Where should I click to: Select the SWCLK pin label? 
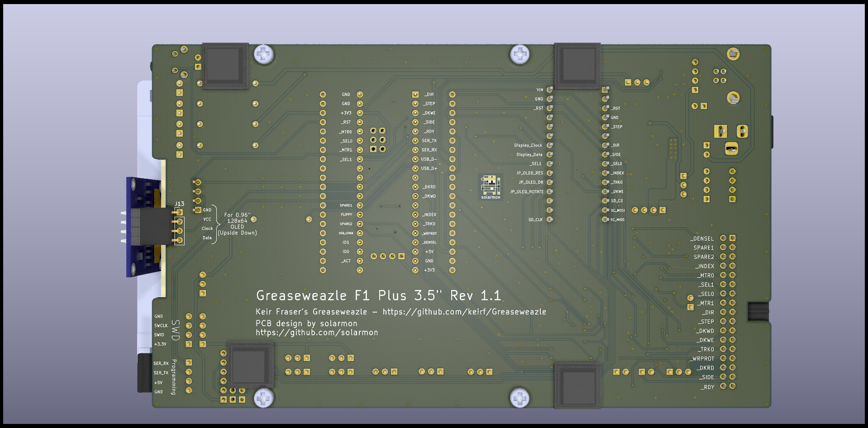pyautogui.click(x=161, y=326)
